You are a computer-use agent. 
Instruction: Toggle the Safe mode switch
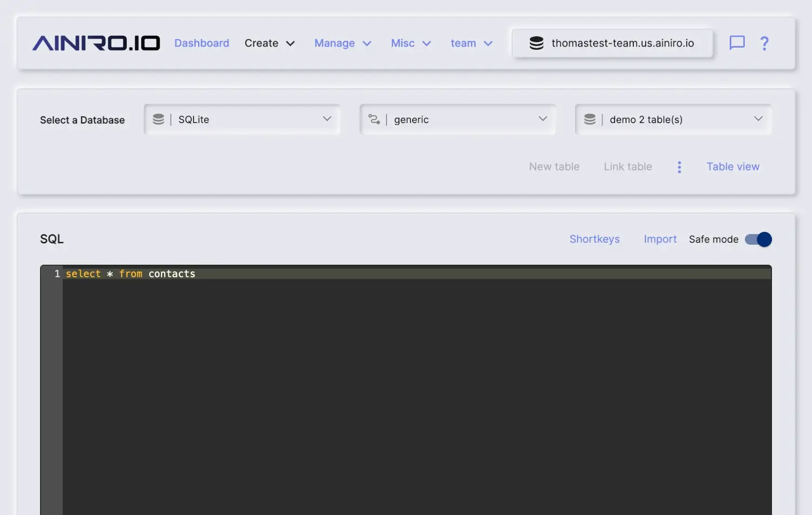758,239
